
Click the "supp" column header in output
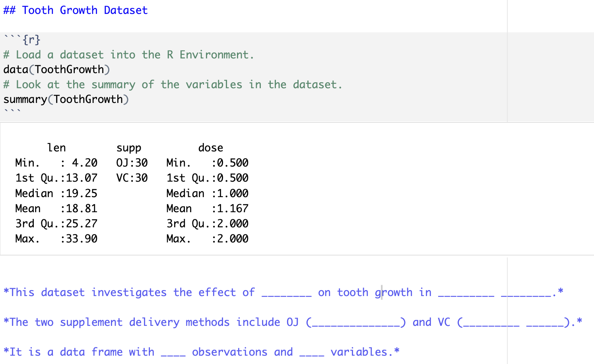tap(128, 148)
